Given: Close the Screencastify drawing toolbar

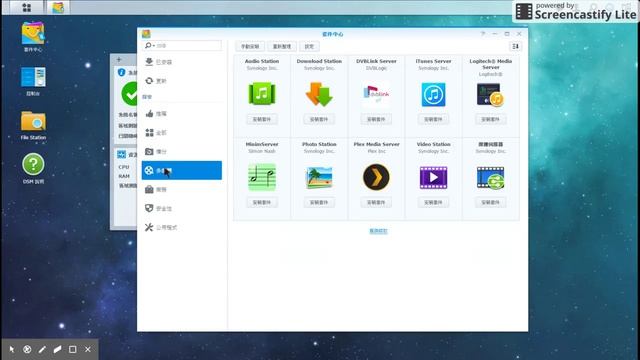Looking at the screenshot, I should 88,349.
